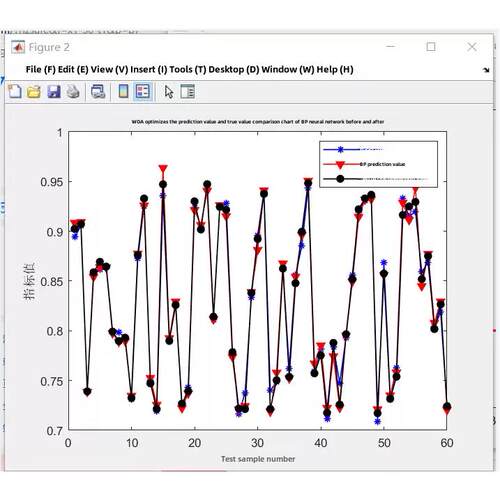Dock the figure using the corner arrow
This screenshot has width=500, height=500.
point(486,70)
